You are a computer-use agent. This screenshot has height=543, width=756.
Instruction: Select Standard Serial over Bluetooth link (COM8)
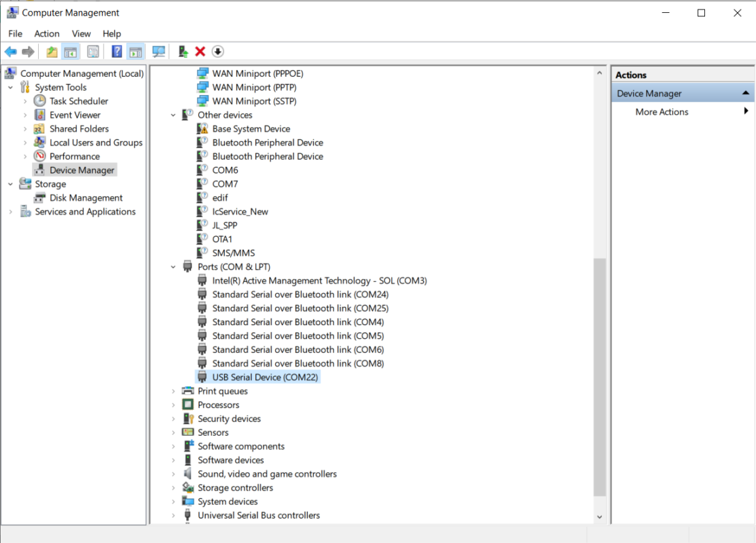[298, 364]
